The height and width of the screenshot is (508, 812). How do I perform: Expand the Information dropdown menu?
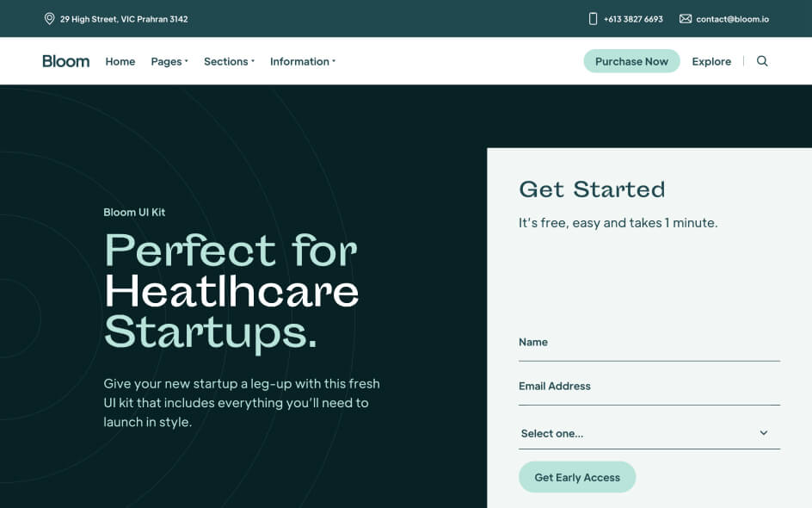[x=303, y=61]
